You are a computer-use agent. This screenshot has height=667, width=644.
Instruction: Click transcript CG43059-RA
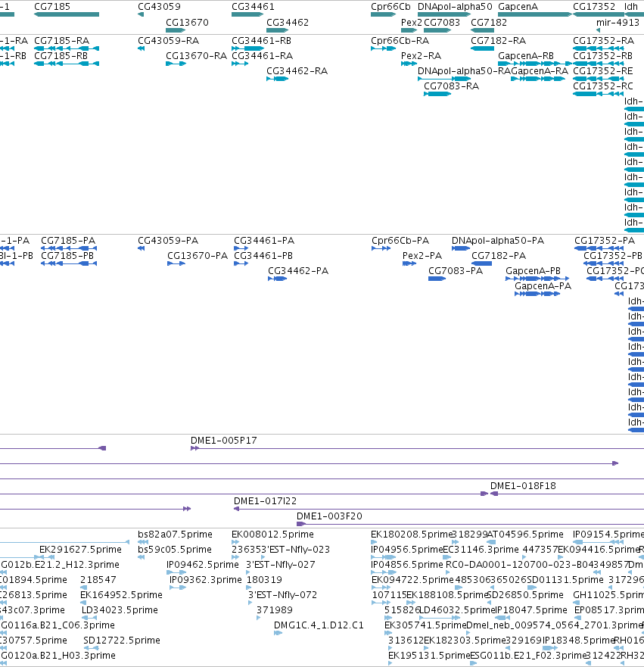[x=168, y=41]
